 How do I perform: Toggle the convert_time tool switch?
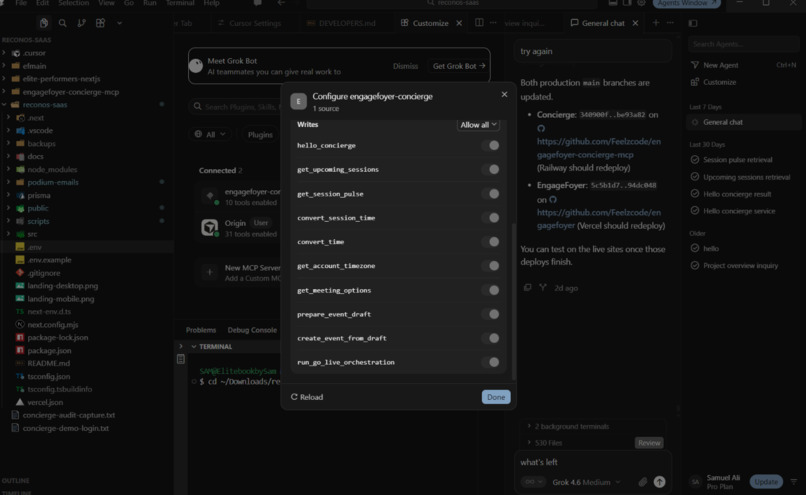(x=491, y=242)
